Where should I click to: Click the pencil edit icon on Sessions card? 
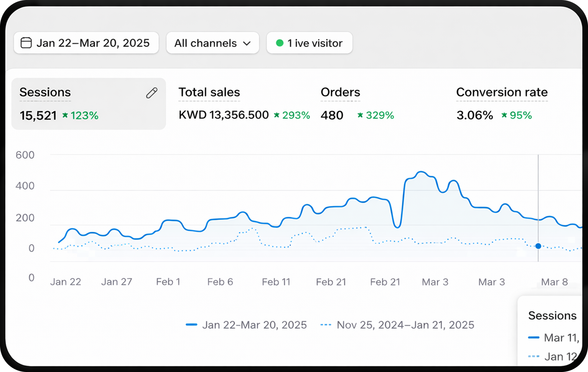click(152, 93)
